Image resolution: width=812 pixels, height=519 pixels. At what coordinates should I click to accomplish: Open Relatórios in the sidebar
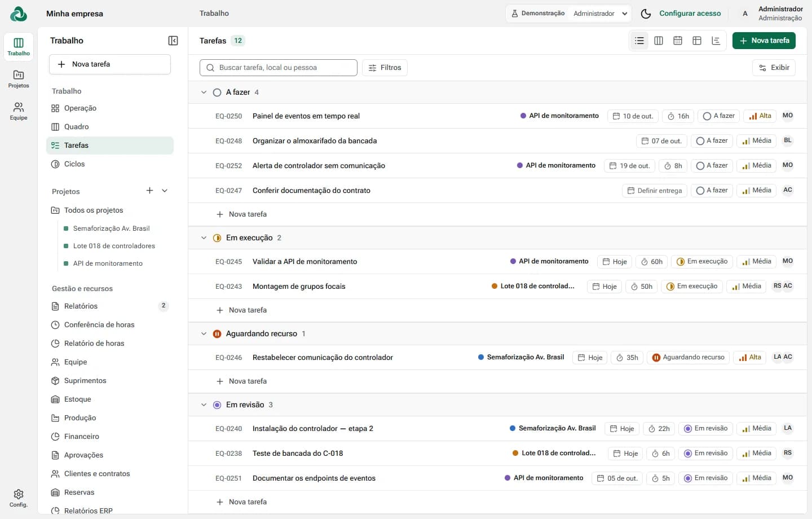click(110, 306)
